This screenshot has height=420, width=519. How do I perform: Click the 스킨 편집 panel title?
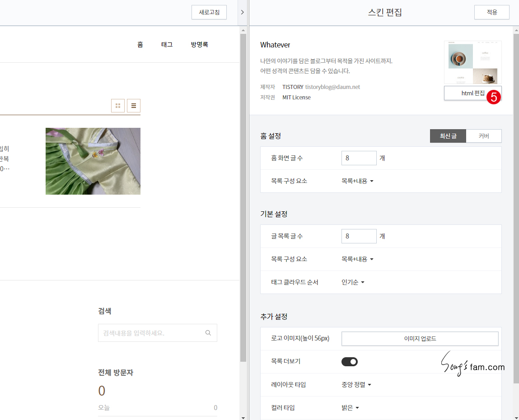[384, 12]
